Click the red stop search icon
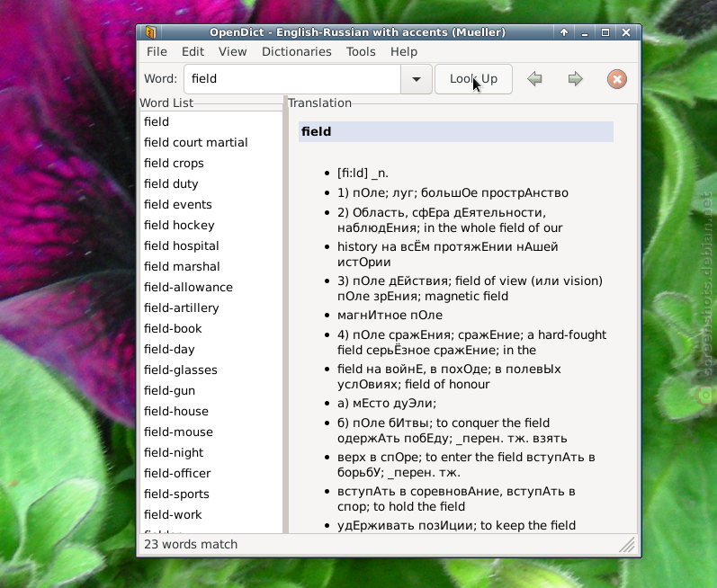Screen dimensions: 717x588 (x=617, y=79)
